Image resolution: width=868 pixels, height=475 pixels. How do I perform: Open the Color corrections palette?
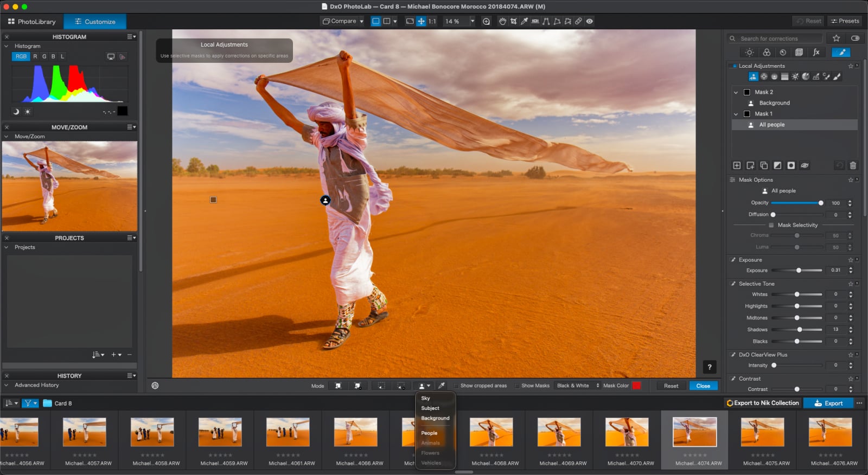tap(767, 52)
